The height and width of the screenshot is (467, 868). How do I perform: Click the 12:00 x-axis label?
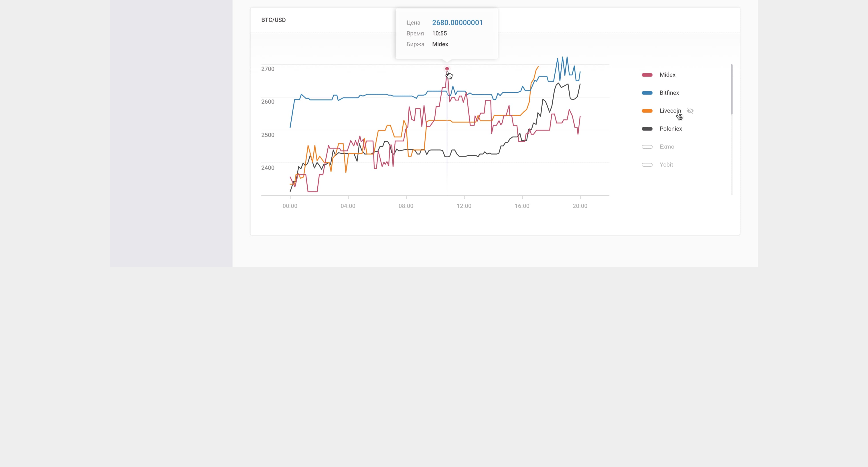464,206
